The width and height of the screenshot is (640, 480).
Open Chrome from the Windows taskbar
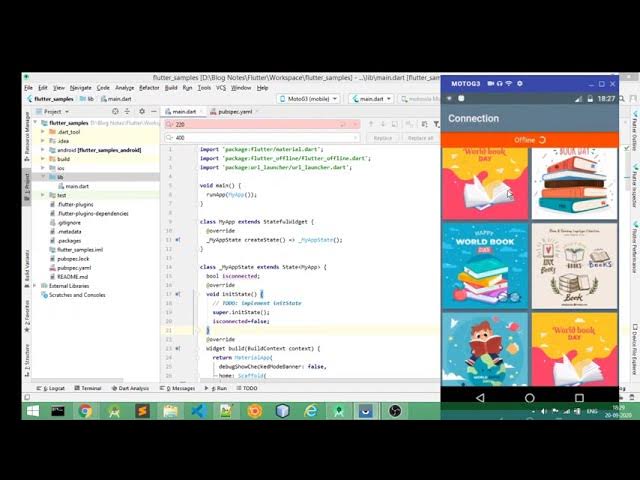[x=86, y=411]
